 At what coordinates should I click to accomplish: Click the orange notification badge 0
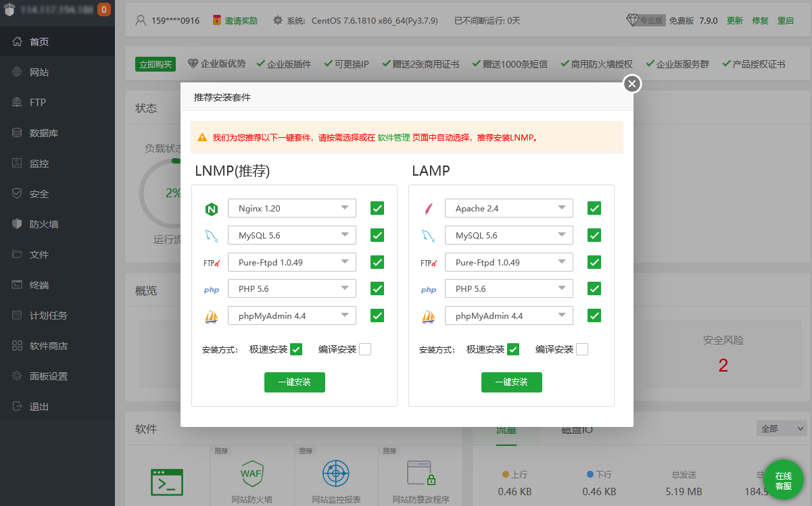coord(104,9)
